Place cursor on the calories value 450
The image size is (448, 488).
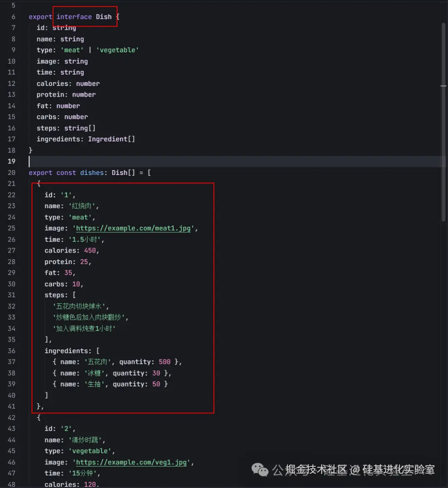(x=90, y=251)
